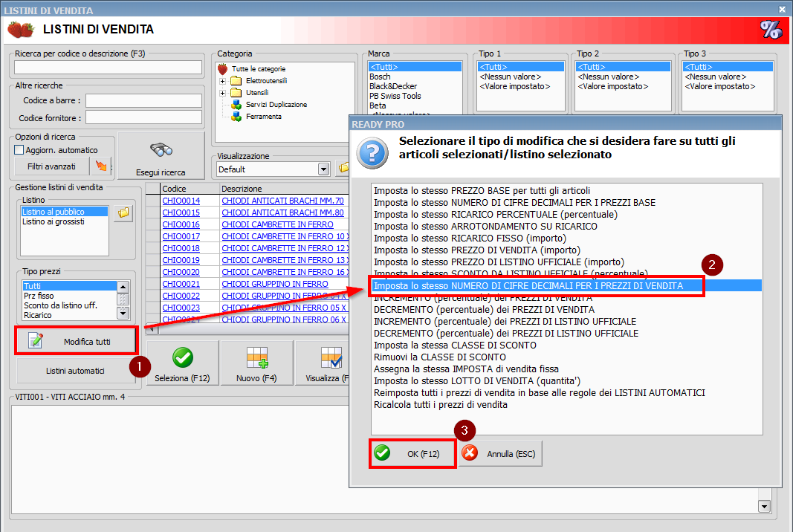Choose DECREMENTO dei PREZZI DI VENDITA
The height and width of the screenshot is (532, 793).
point(484,310)
